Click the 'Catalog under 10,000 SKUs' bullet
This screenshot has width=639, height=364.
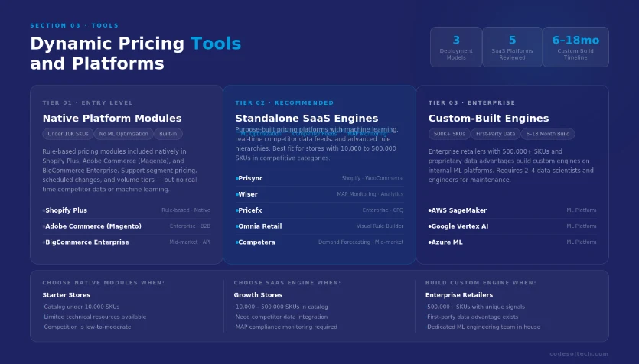click(81, 307)
